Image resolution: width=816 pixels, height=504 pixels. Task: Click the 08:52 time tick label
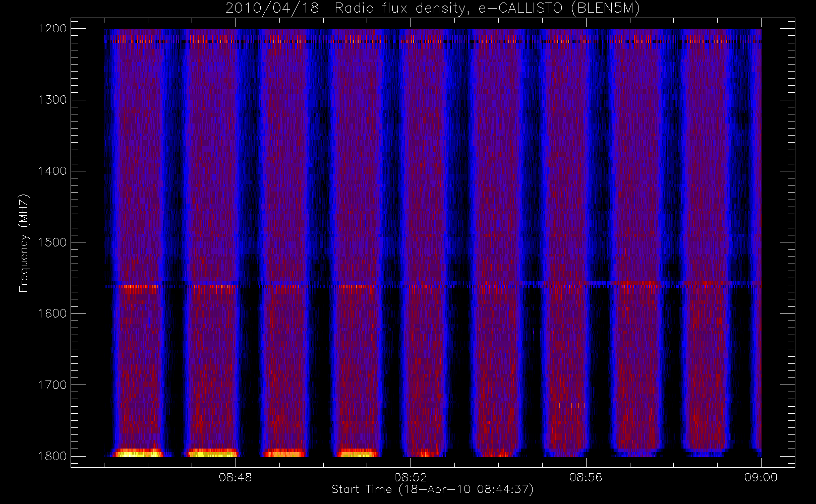click(x=411, y=477)
